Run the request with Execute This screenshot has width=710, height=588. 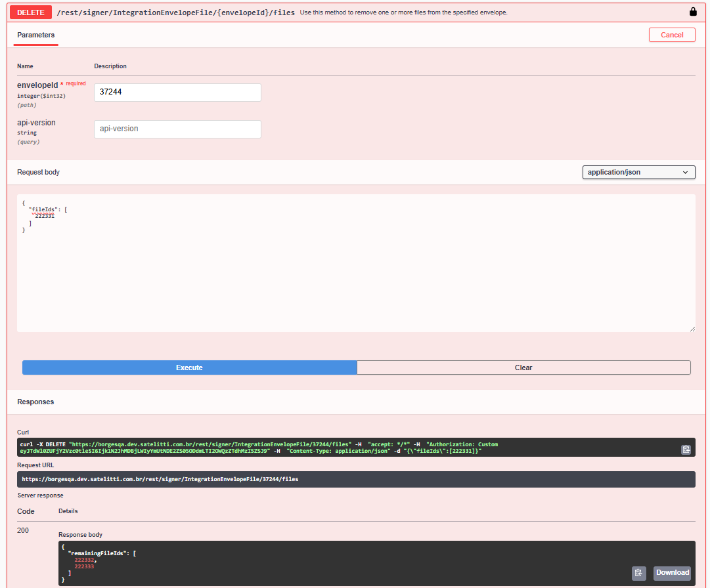click(189, 367)
